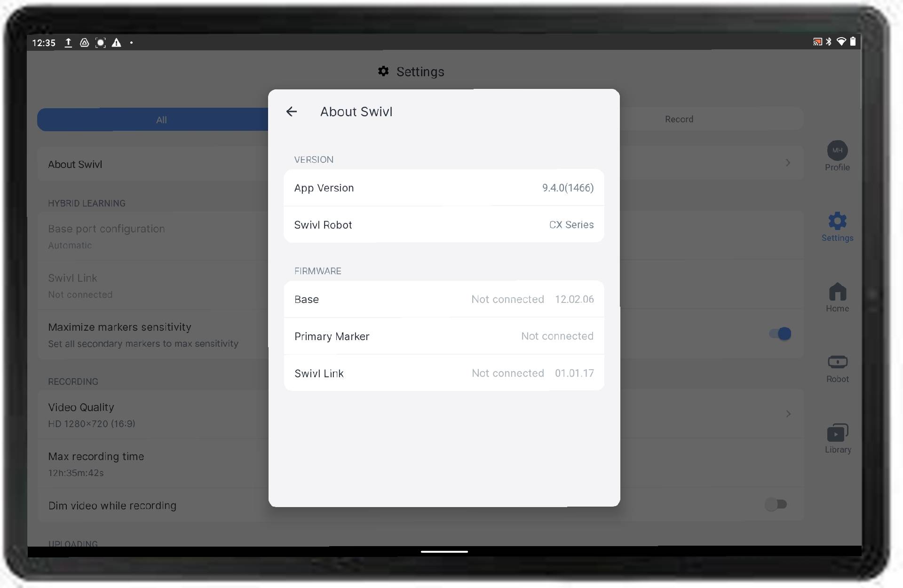Select the All tab at top

(161, 119)
